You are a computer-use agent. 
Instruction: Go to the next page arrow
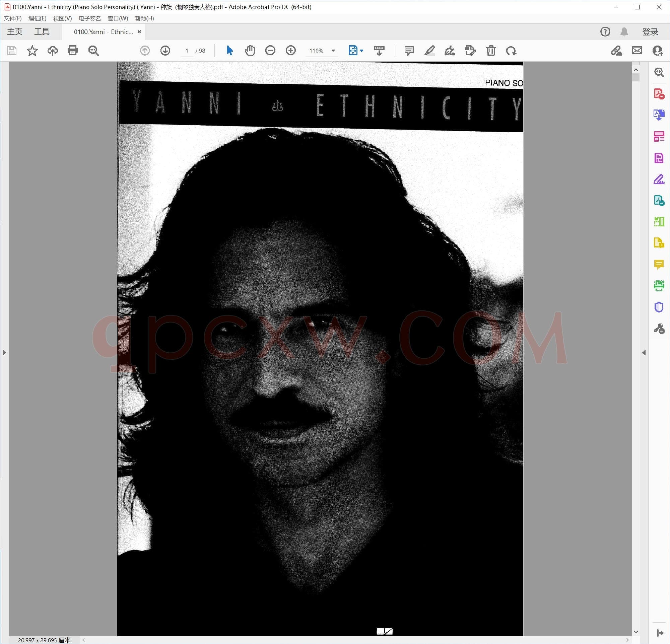click(x=165, y=51)
